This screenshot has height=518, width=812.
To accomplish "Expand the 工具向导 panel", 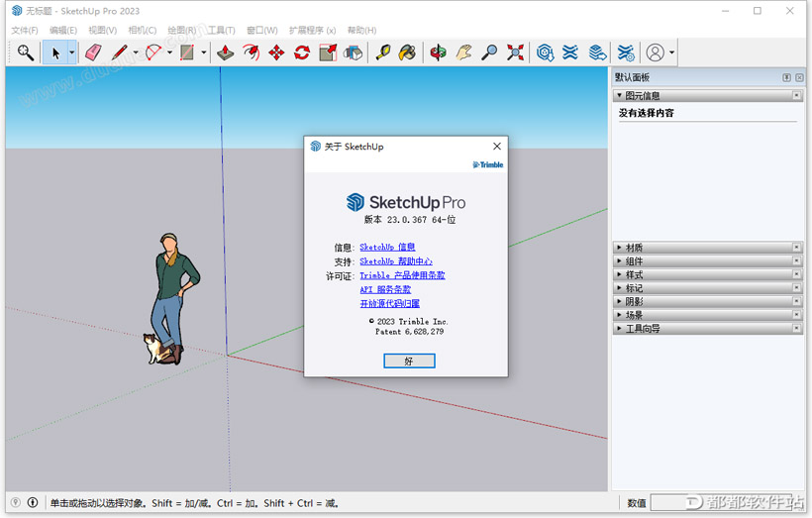I will (x=619, y=329).
